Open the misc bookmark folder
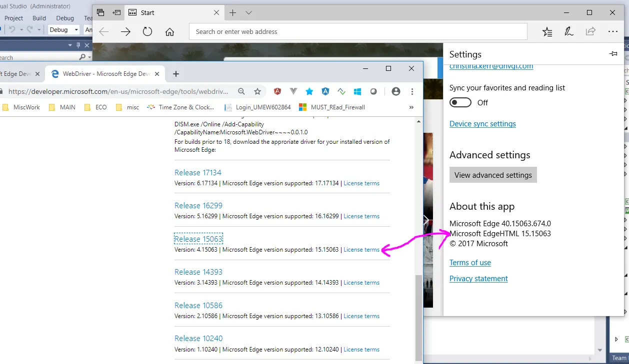629x364 pixels. tap(127, 107)
